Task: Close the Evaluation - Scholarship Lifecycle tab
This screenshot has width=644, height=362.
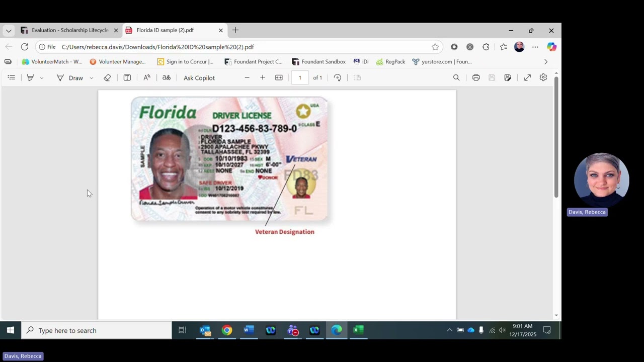Action: pos(116,30)
